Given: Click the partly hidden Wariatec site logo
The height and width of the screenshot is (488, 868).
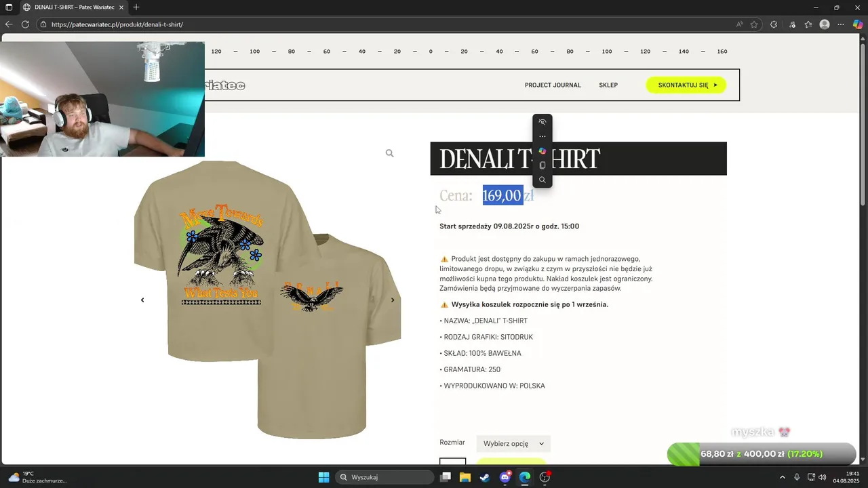Looking at the screenshot, I should pyautogui.click(x=224, y=85).
